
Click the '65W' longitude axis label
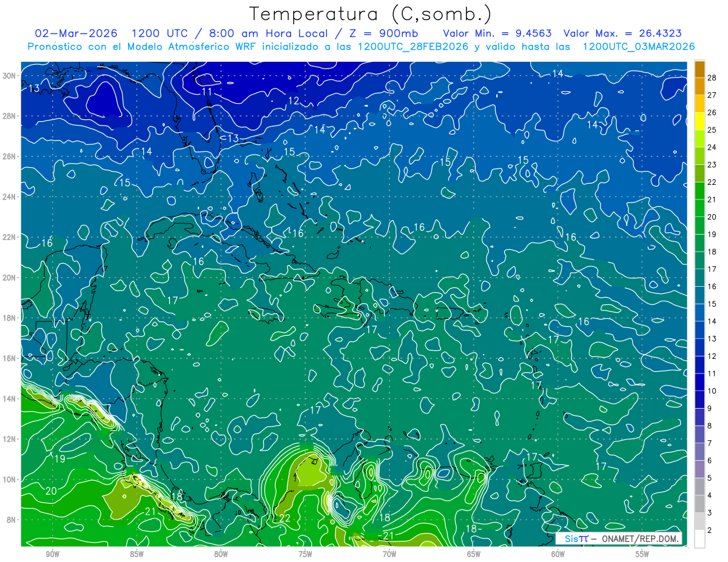474,554
